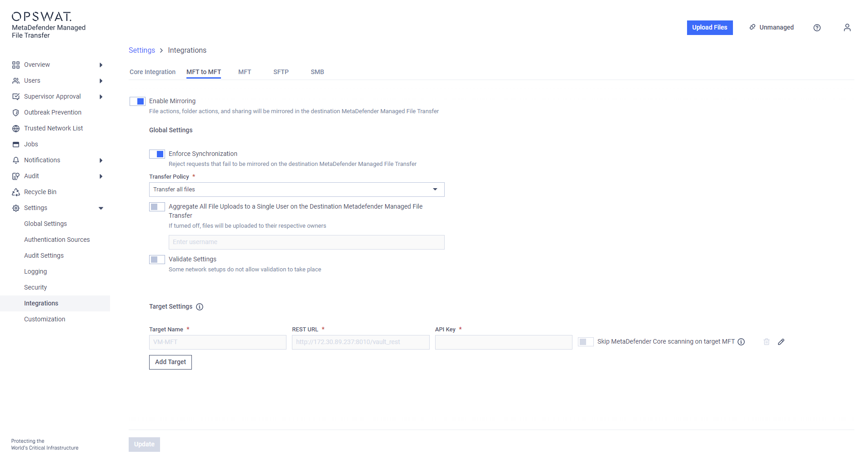Screen dimensions: 868x460
Task: Edit the VM-MFT target with pencil icon
Action: [x=781, y=342]
